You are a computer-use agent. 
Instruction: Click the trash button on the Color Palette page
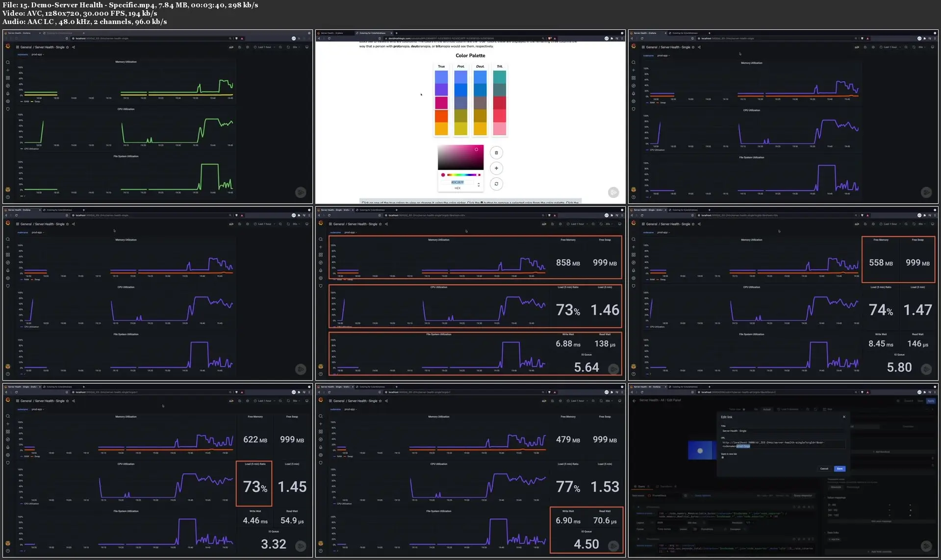(496, 153)
